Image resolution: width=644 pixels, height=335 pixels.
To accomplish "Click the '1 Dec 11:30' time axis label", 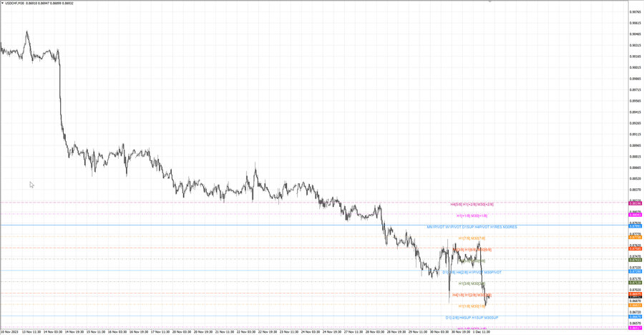I will (481, 331).
